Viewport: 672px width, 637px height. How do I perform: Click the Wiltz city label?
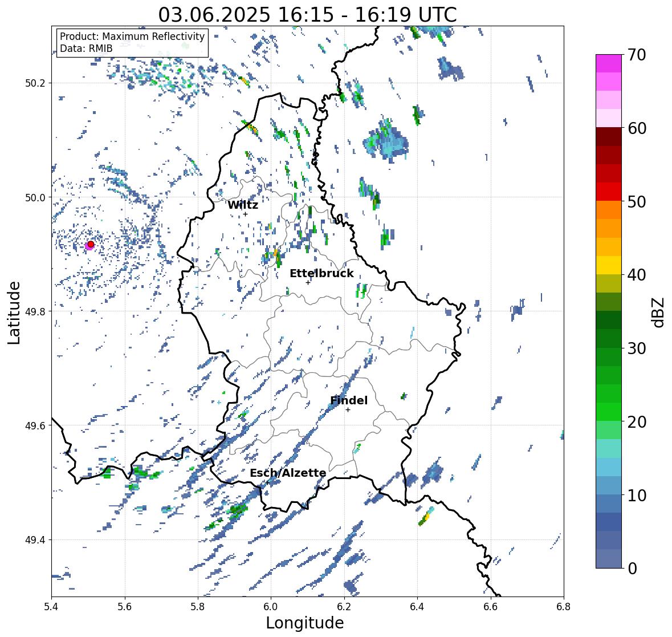(x=243, y=205)
